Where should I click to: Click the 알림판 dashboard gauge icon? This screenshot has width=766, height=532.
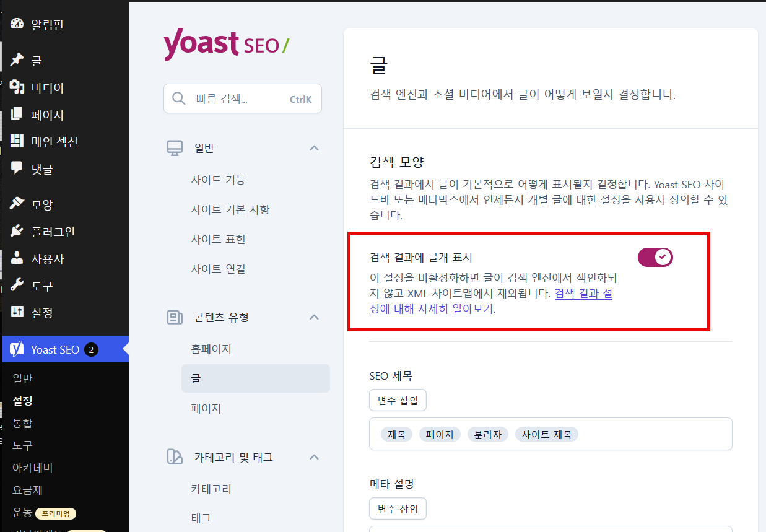pyautogui.click(x=17, y=24)
